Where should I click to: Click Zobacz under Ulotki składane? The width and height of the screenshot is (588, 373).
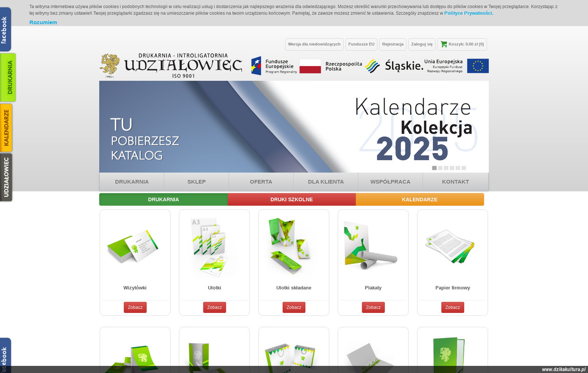coord(294,307)
